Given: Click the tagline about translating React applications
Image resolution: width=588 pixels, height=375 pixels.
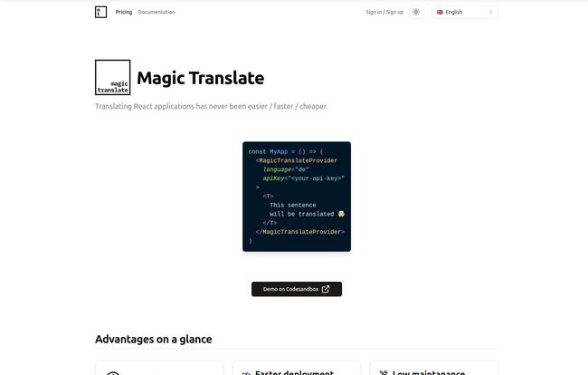Looking at the screenshot, I should (x=211, y=106).
